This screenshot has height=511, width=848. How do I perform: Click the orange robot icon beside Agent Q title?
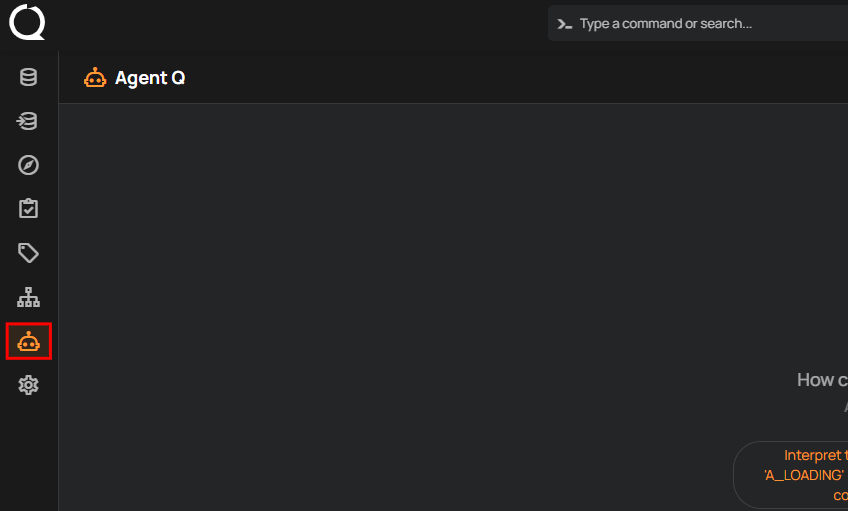95,78
